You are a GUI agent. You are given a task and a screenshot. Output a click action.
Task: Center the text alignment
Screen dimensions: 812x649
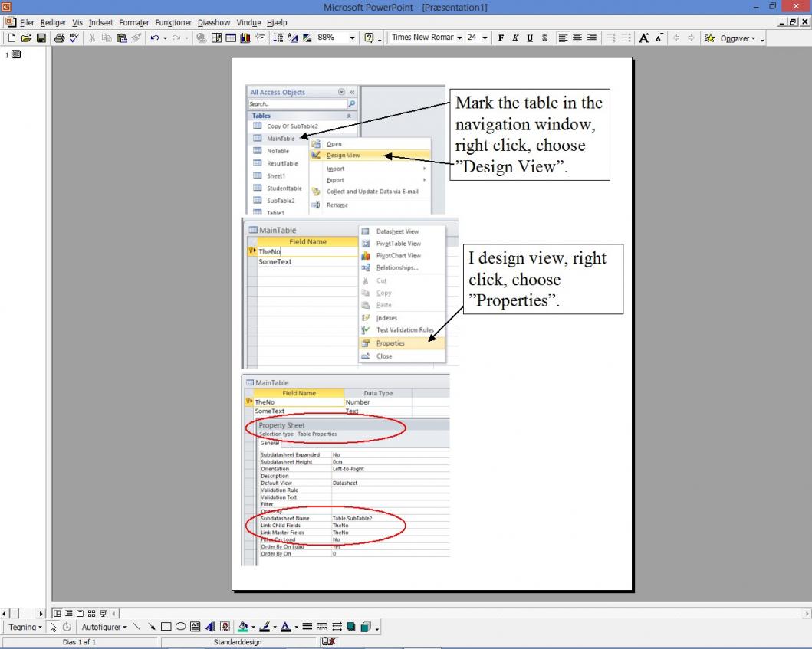577,38
